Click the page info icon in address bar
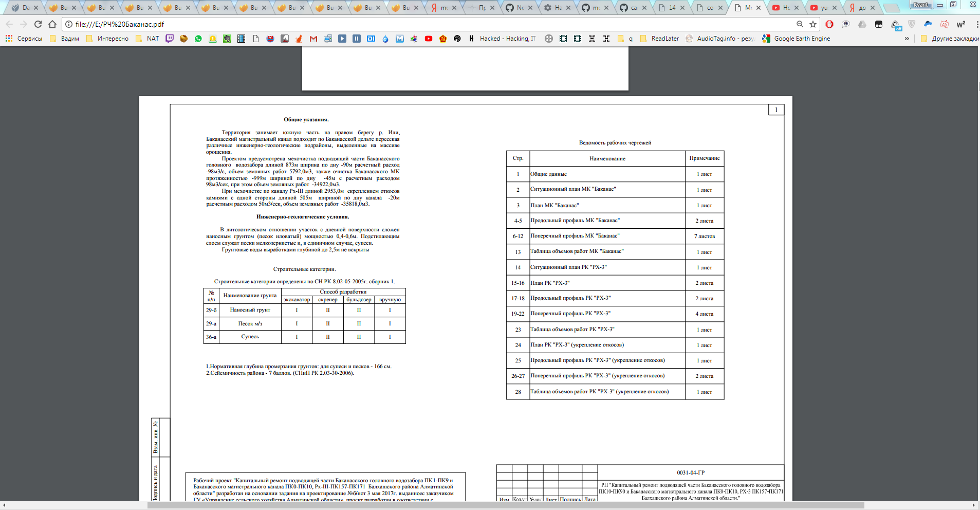The height and width of the screenshot is (510, 980). click(68, 24)
